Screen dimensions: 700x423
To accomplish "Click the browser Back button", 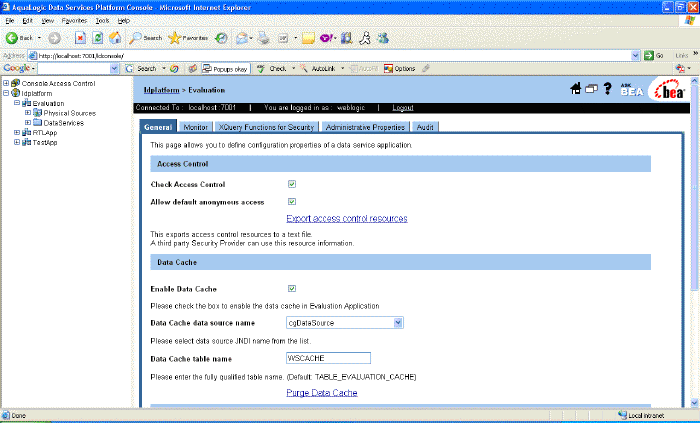I will 19,38.
